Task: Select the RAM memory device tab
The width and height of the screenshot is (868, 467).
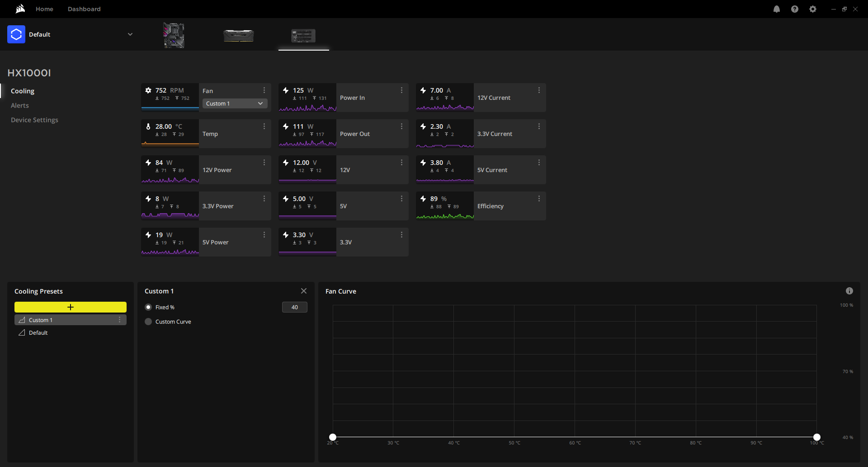Action: pyautogui.click(x=239, y=35)
